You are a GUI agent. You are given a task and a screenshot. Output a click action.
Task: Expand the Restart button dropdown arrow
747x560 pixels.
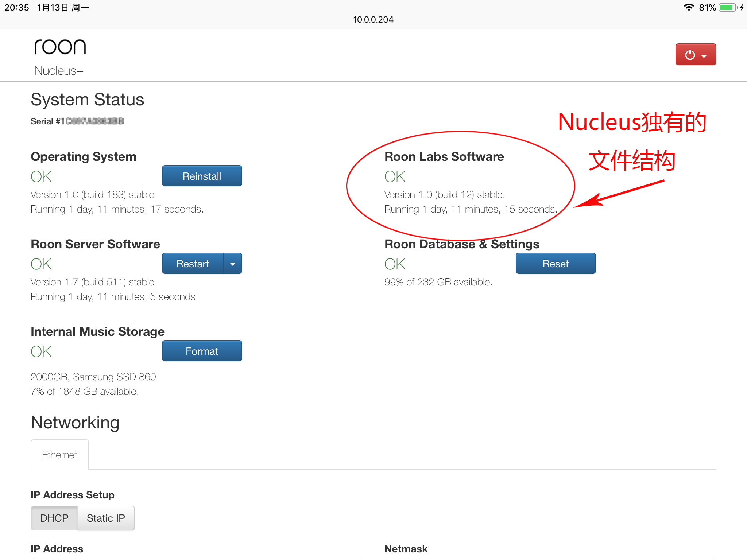pos(233,264)
